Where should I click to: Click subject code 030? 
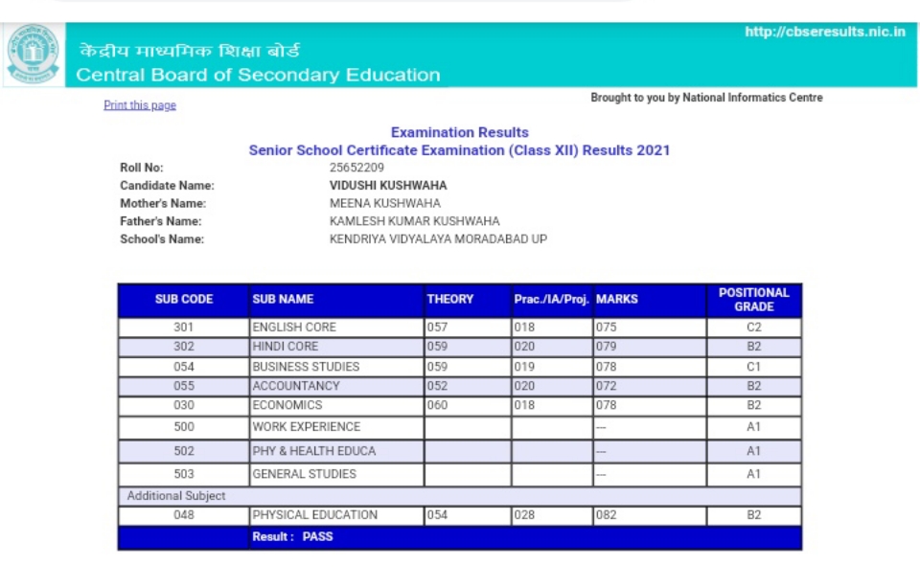coord(184,405)
